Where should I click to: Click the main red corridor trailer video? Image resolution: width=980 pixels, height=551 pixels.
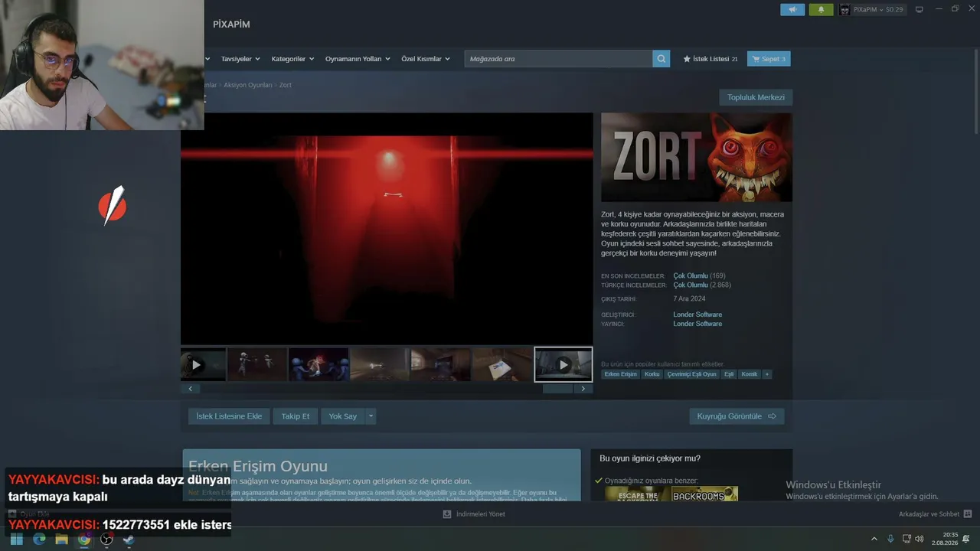pyautogui.click(x=387, y=229)
